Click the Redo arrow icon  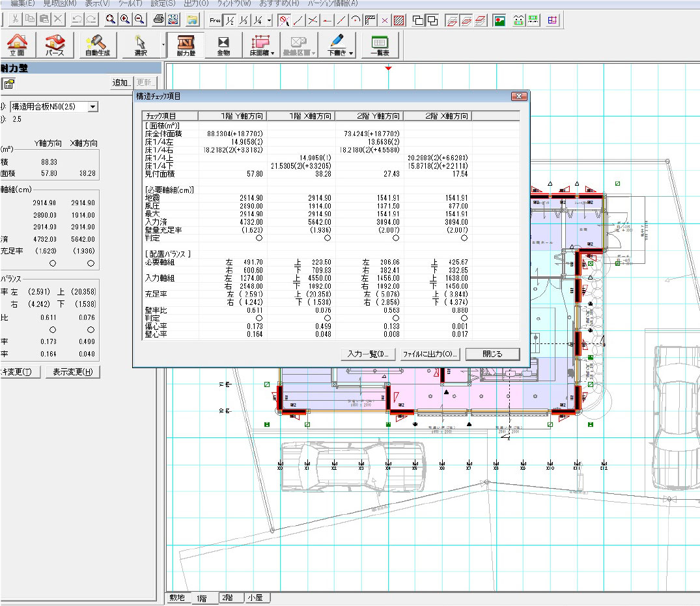[91, 19]
